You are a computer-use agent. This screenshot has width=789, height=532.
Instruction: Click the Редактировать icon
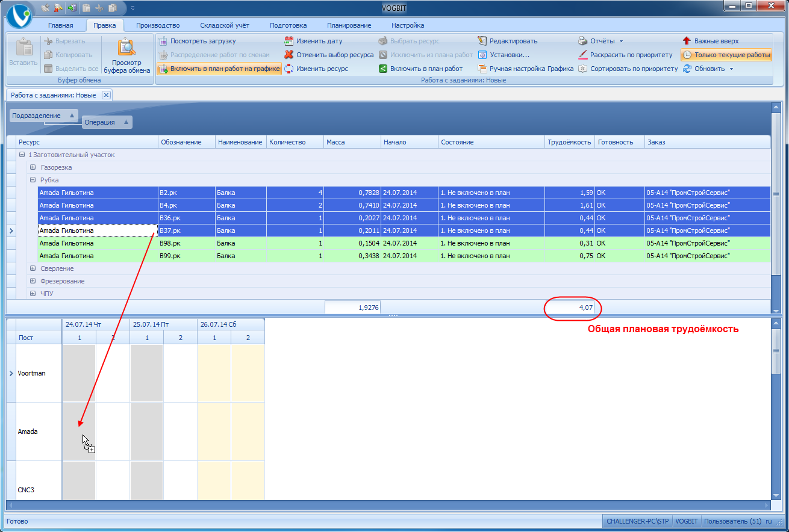482,42
